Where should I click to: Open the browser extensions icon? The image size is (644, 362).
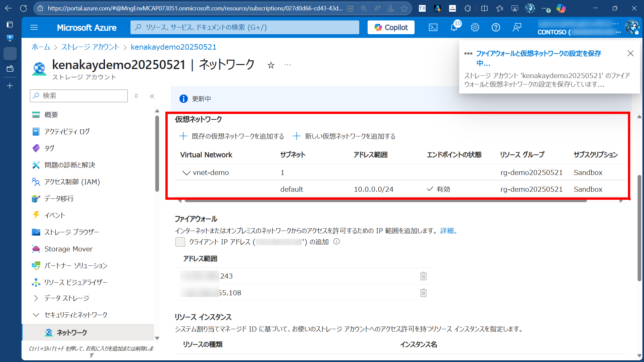tap(468, 8)
